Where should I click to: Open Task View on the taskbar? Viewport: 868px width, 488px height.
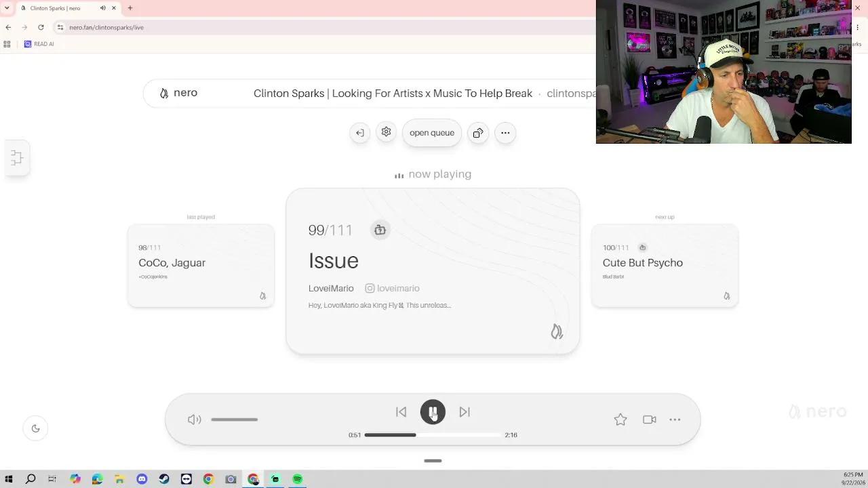pyautogui.click(x=52, y=479)
